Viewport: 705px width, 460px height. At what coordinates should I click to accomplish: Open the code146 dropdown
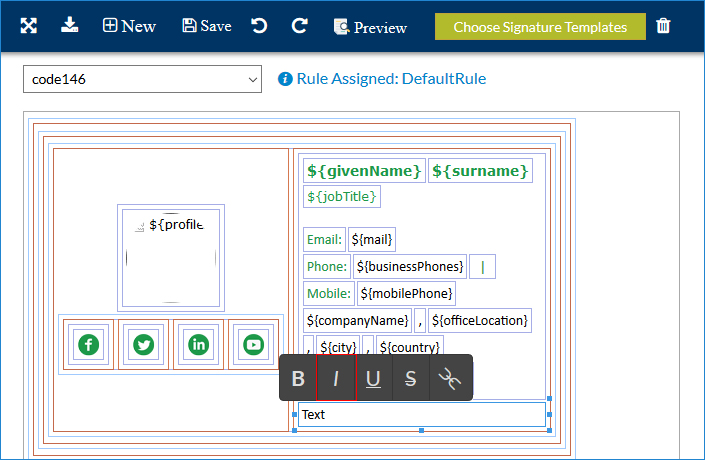[x=142, y=79]
